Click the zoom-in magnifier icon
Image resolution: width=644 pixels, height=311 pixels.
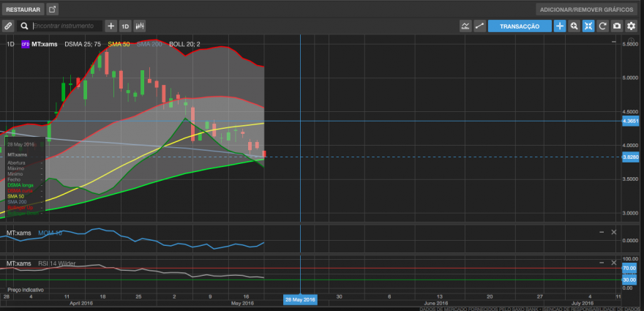pos(574,26)
